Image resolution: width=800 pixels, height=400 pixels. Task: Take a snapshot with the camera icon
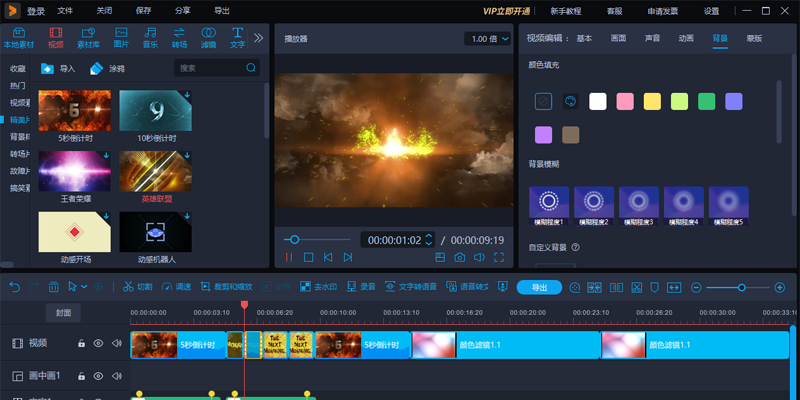click(x=459, y=257)
